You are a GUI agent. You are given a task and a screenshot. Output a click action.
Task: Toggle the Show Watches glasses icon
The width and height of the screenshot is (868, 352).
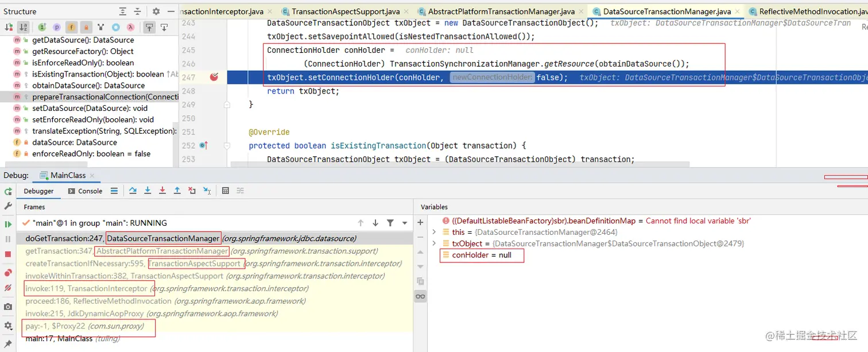pyautogui.click(x=420, y=297)
